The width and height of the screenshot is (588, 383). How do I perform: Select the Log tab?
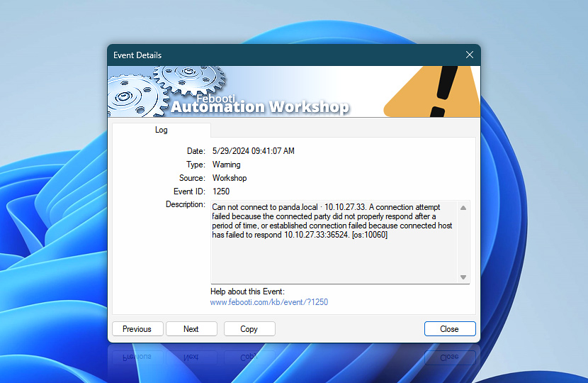[x=162, y=130]
